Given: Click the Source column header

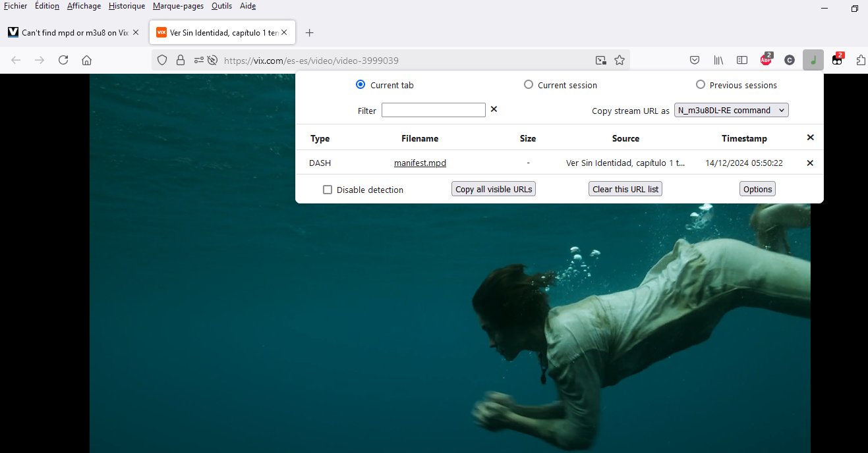Looking at the screenshot, I should point(625,138).
